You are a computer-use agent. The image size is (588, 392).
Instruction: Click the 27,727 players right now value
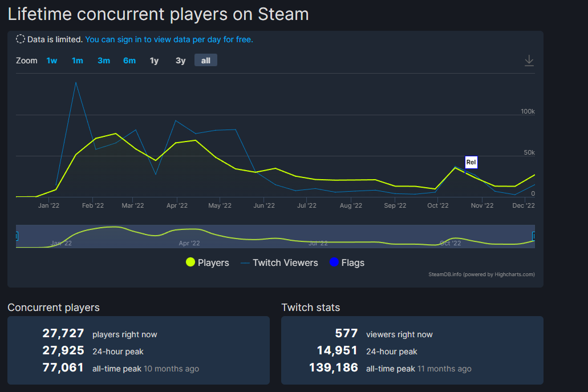pyautogui.click(x=63, y=333)
